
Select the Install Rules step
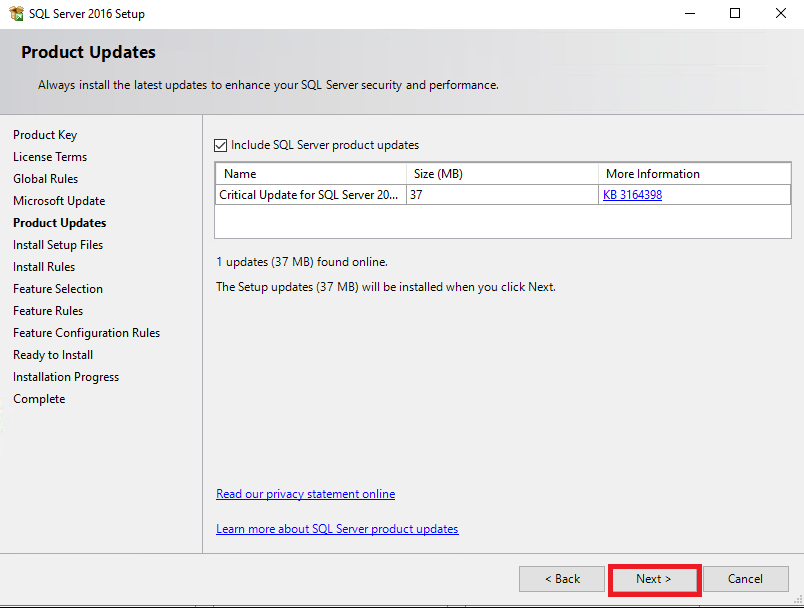(44, 267)
